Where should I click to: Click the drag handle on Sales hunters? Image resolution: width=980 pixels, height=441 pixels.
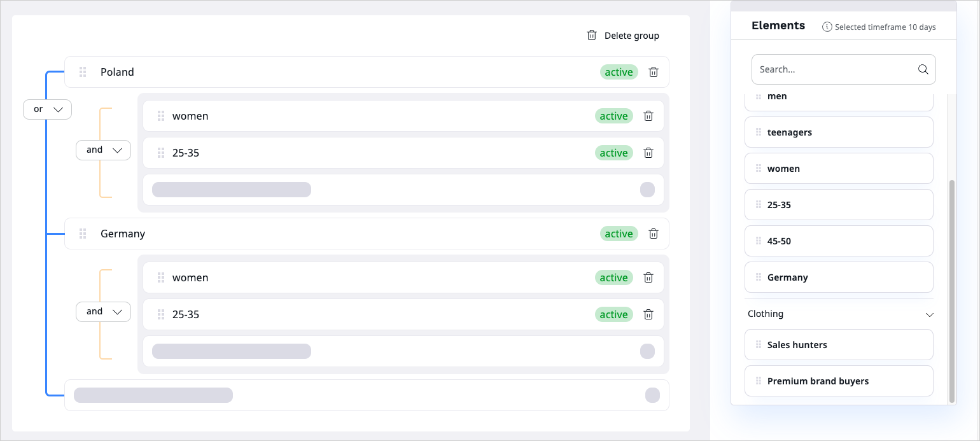point(758,344)
